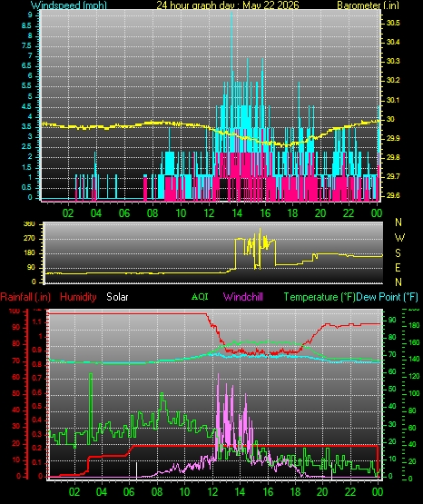Select the Humidity legend label
423x504 pixels.
tap(78, 297)
